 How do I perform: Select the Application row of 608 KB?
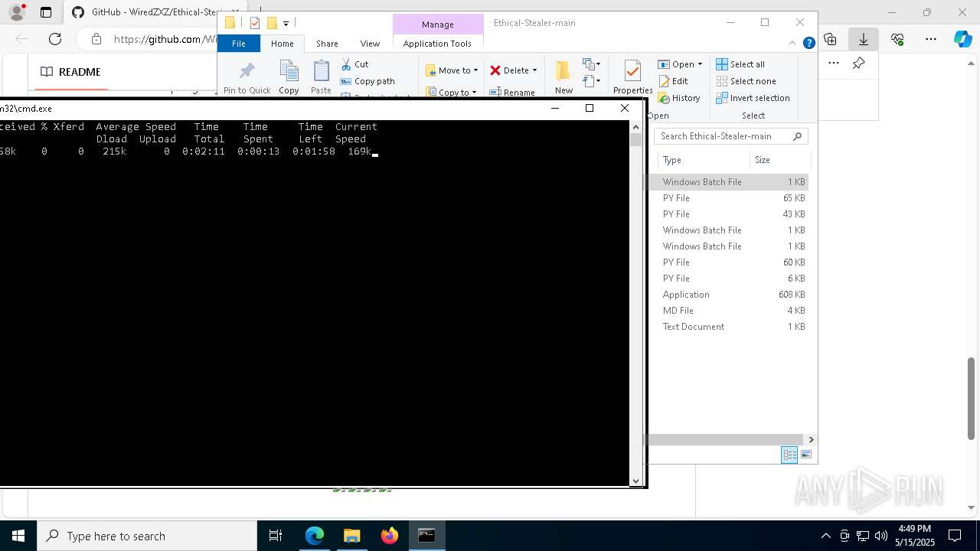[x=727, y=295]
